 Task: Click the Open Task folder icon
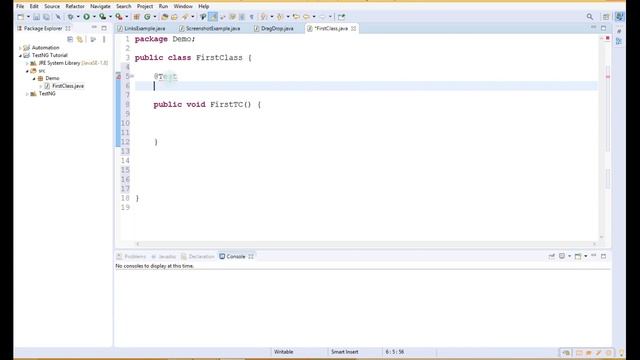coord(174,17)
